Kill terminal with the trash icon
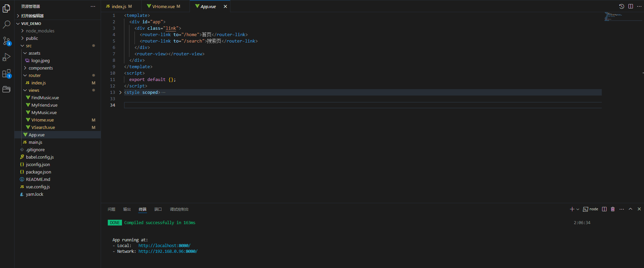Viewport: 644px width, 268px height. 613,209
